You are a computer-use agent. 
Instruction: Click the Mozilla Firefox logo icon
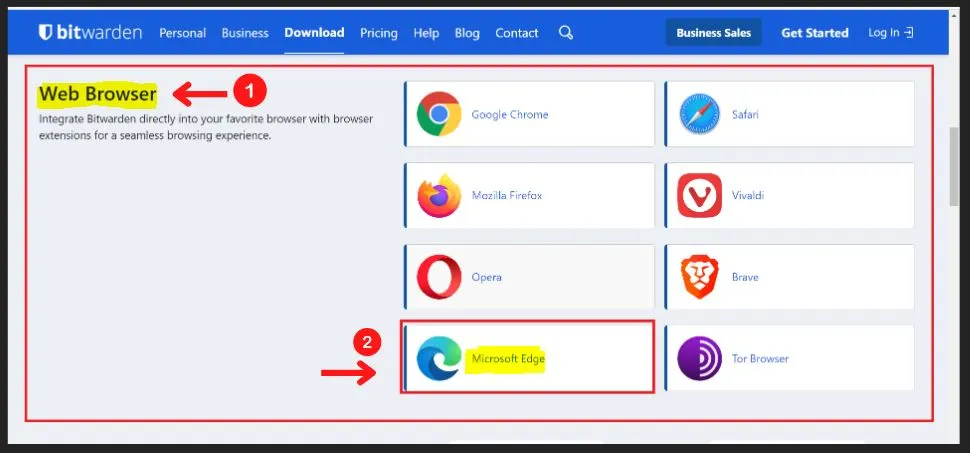(x=439, y=196)
